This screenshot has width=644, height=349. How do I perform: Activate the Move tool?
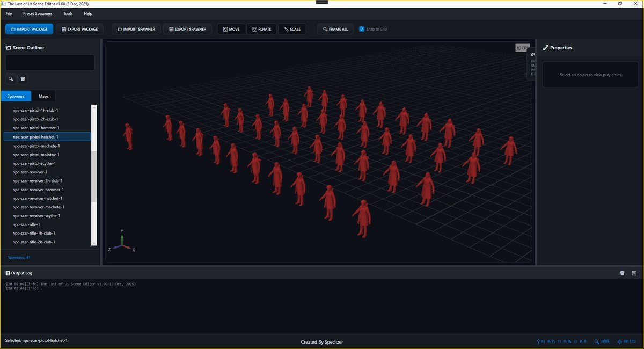tap(231, 29)
